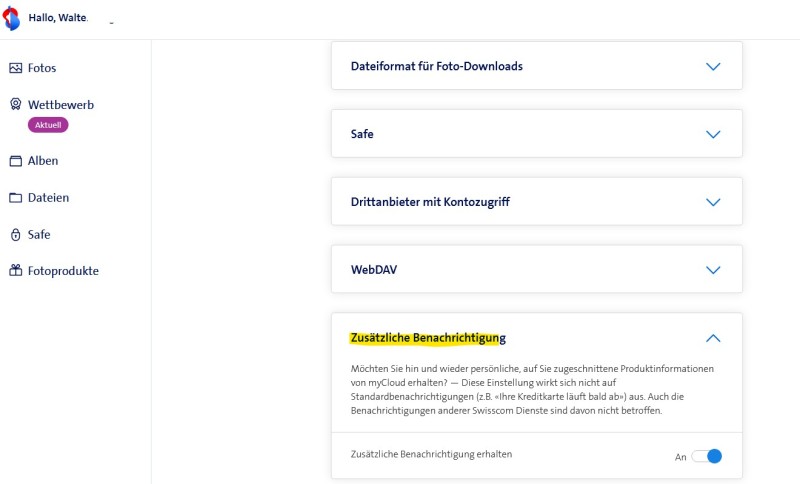The image size is (800, 484).
Task: Click the Zusätzliche Benachrichtigung heading
Action: pyautogui.click(x=428, y=338)
